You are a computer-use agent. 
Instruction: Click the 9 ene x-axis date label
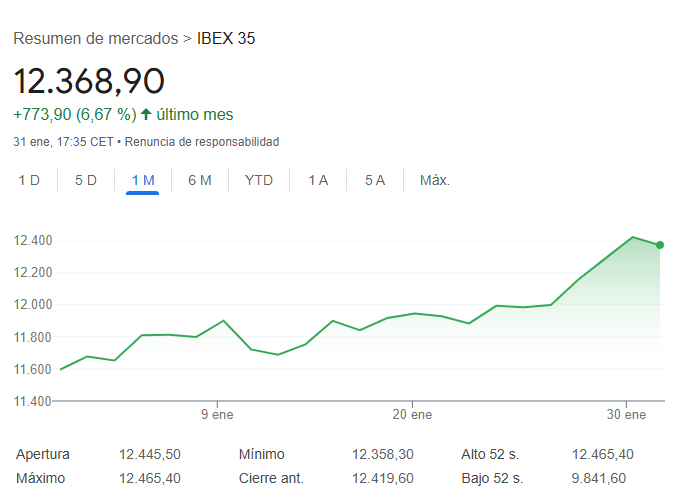pos(217,414)
